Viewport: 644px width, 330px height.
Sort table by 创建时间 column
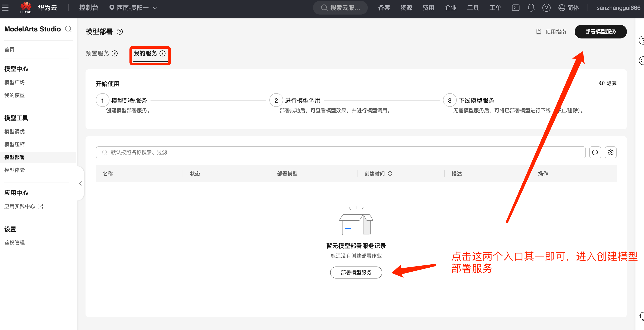pos(390,174)
